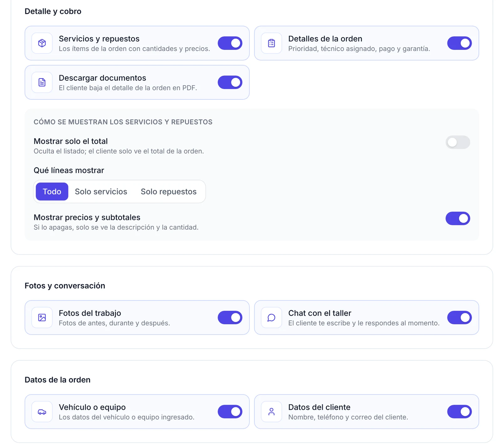Click the Vehículo o equipo title
The image size is (501, 448).
[92, 407]
